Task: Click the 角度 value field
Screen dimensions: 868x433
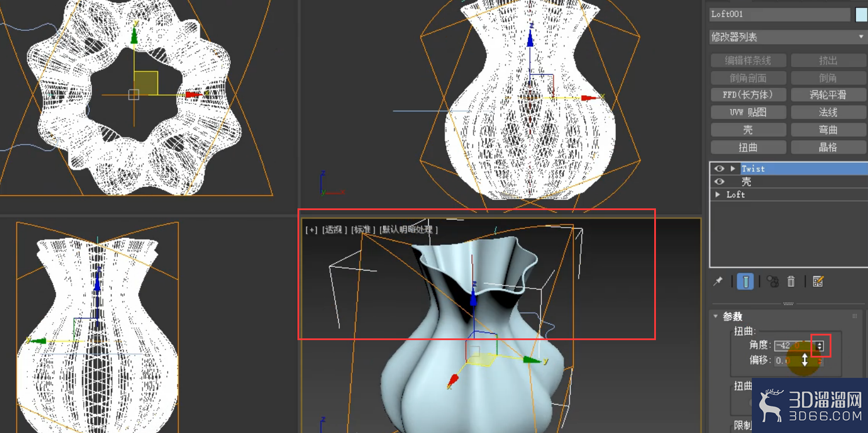Action: pyautogui.click(x=794, y=346)
